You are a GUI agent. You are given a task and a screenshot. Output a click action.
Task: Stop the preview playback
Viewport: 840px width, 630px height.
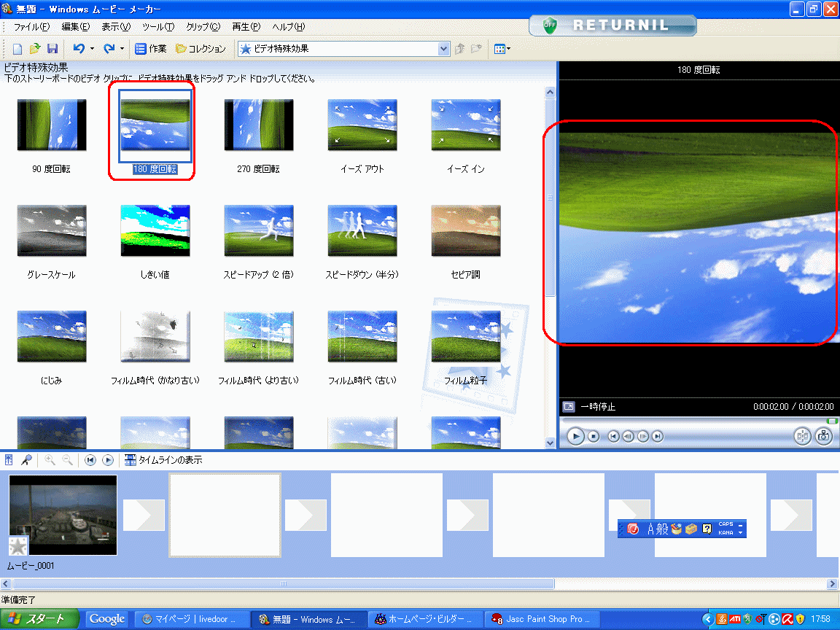click(x=594, y=437)
